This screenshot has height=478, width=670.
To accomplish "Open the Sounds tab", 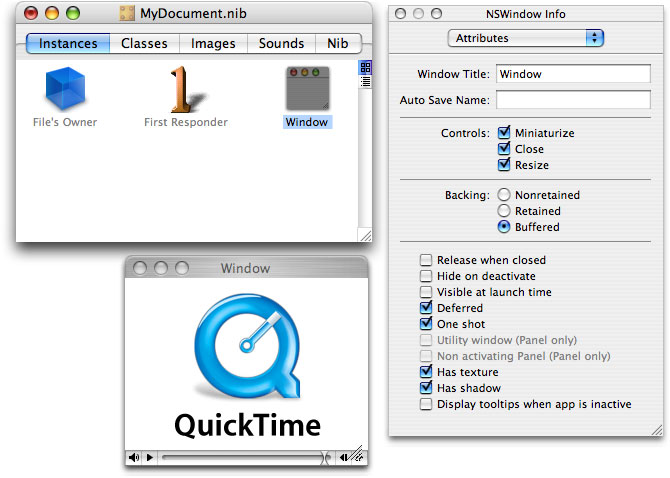I will pos(281,44).
